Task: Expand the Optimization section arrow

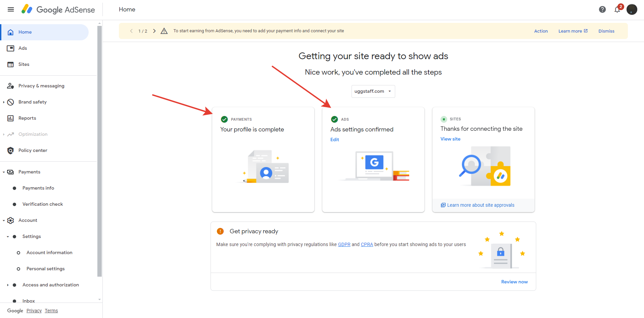Action: click(x=4, y=134)
